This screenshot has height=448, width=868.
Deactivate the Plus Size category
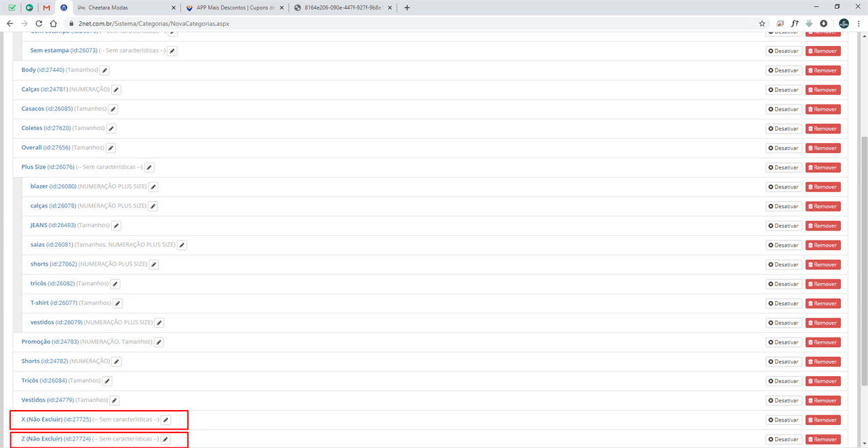point(784,167)
